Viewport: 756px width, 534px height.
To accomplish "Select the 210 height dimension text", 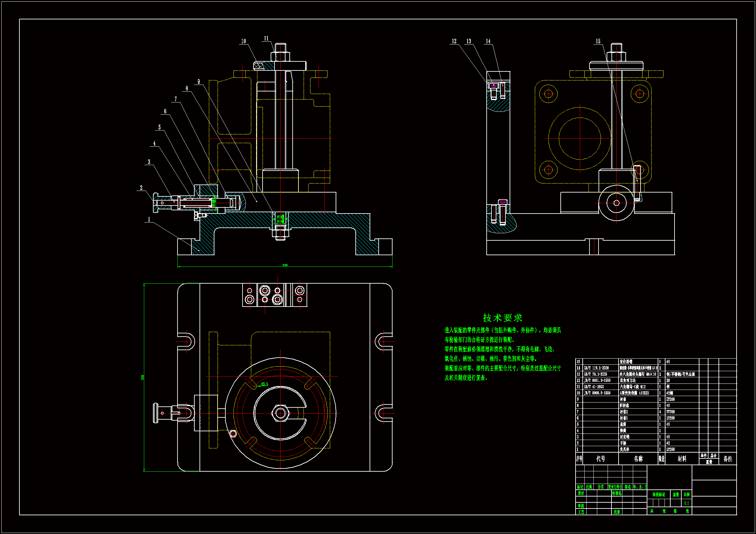I will tap(143, 377).
